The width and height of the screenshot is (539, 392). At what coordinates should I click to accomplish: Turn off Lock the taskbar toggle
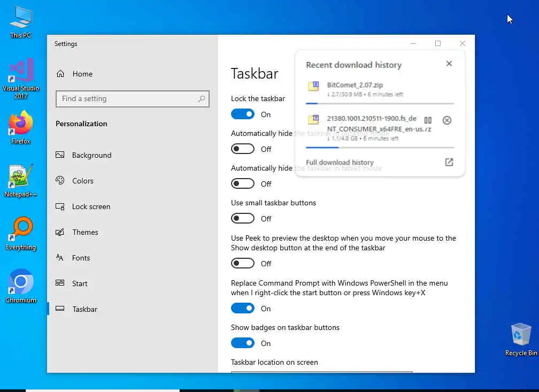coord(243,114)
